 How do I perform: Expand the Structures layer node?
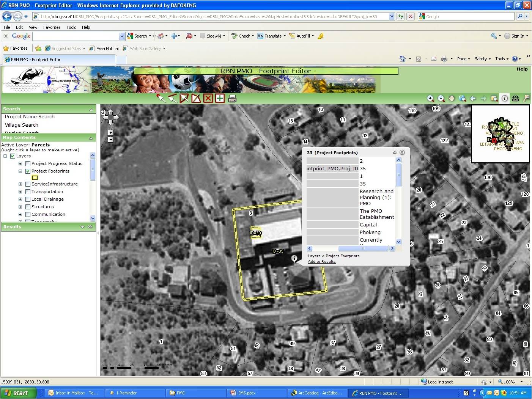point(20,207)
